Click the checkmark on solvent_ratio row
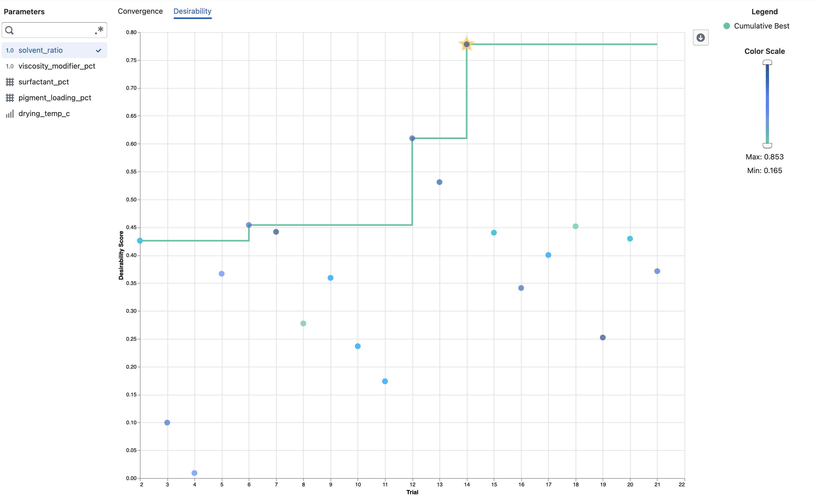Image resolution: width=816 pixels, height=504 pixels. click(99, 51)
